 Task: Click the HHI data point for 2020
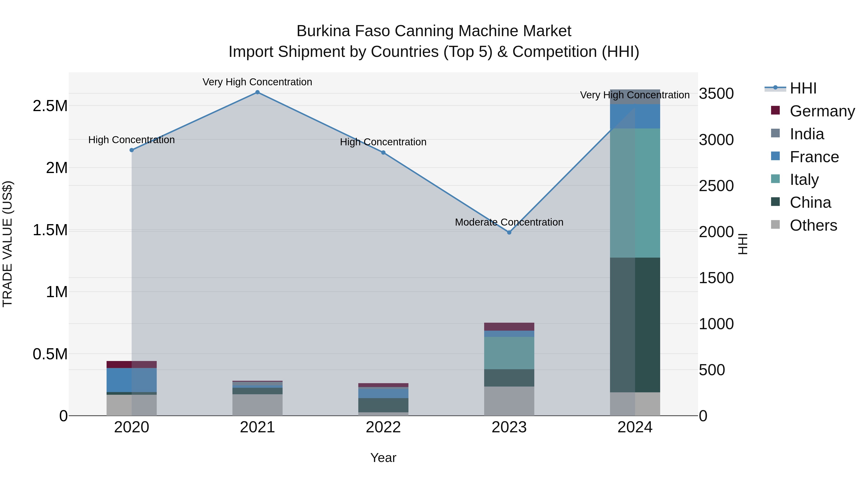pos(132,150)
